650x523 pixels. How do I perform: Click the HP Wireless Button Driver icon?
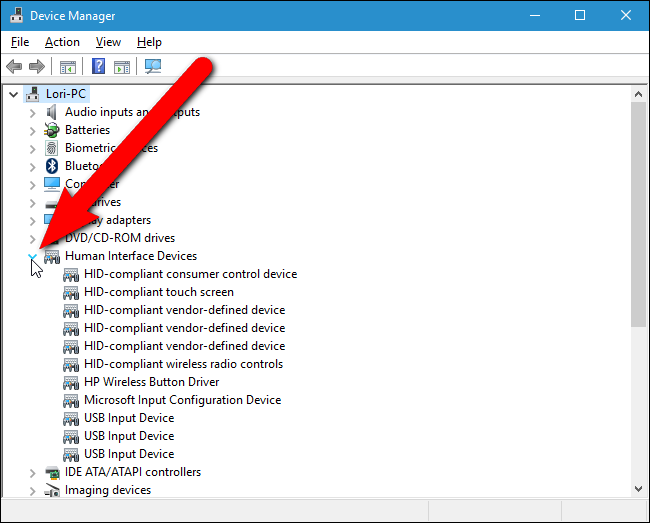71,382
